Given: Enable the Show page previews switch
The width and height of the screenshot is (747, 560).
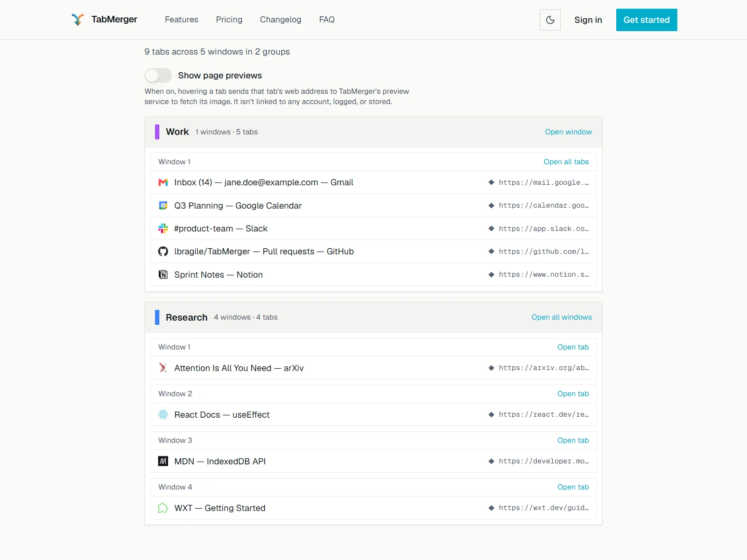Looking at the screenshot, I should 158,75.
